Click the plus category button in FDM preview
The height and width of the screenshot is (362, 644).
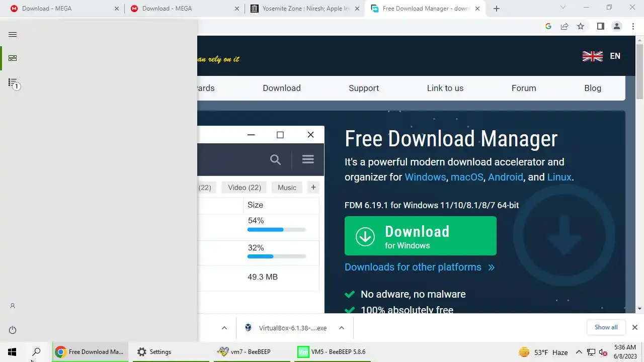pos(313,188)
